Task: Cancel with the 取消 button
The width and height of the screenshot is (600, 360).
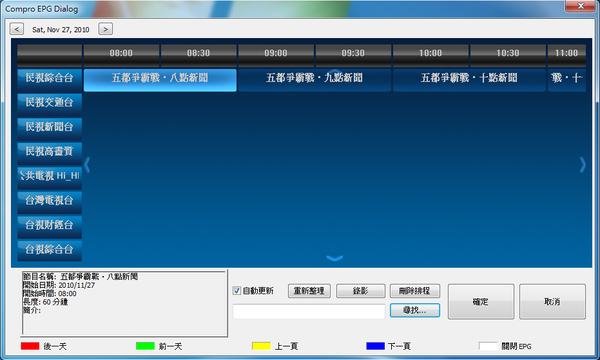Action: coord(552,301)
